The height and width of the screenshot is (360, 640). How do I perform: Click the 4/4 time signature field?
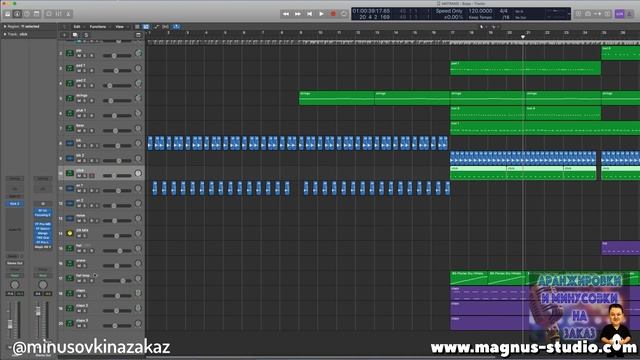point(504,11)
